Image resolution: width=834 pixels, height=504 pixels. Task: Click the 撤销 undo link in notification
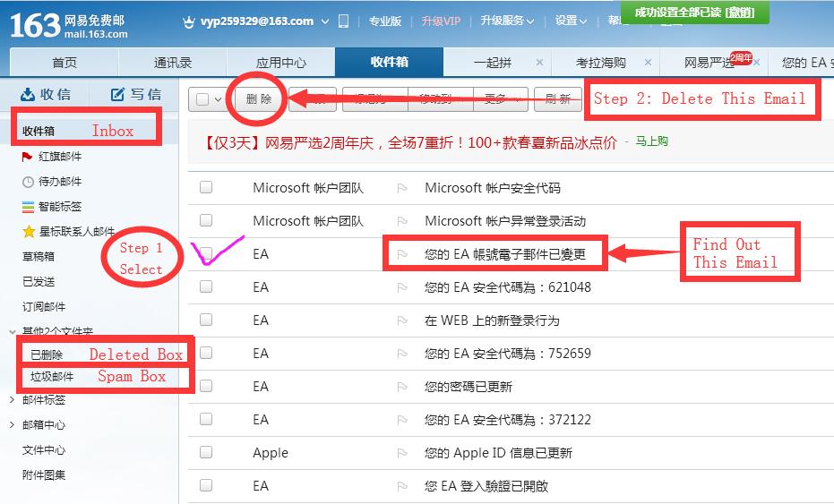point(740,13)
